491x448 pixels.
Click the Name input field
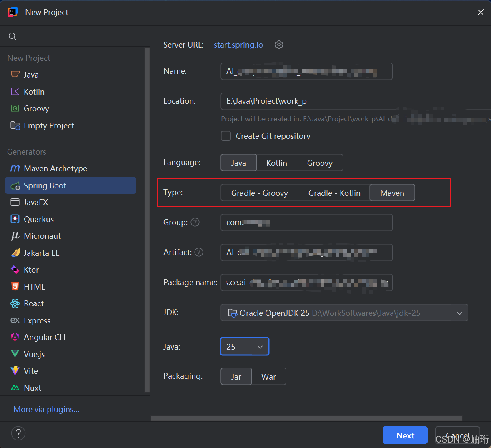[x=306, y=71]
